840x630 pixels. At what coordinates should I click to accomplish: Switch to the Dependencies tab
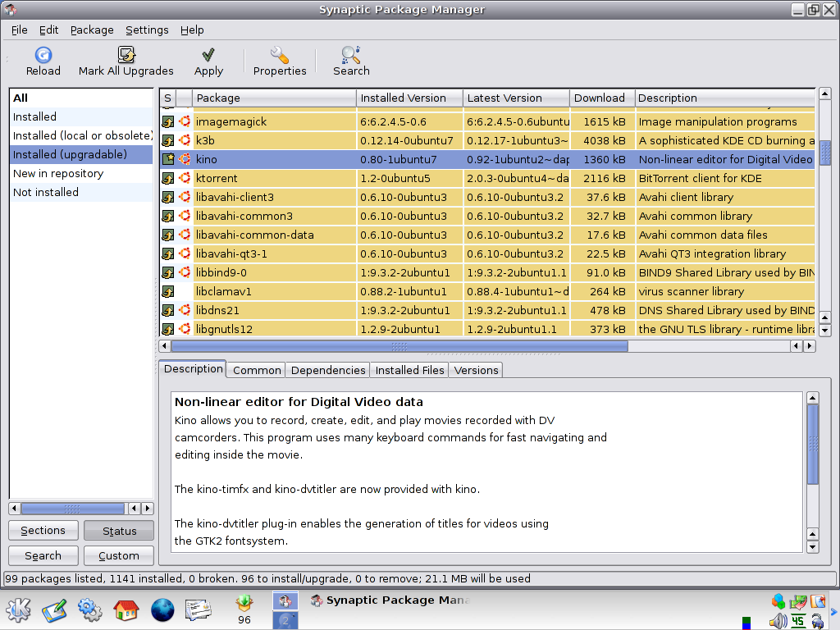(x=328, y=370)
